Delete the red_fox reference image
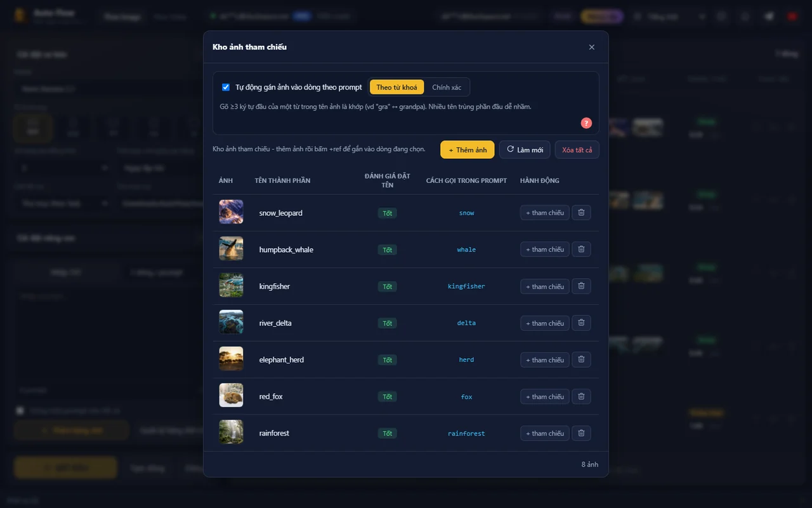This screenshot has width=812, height=508. 581,396
